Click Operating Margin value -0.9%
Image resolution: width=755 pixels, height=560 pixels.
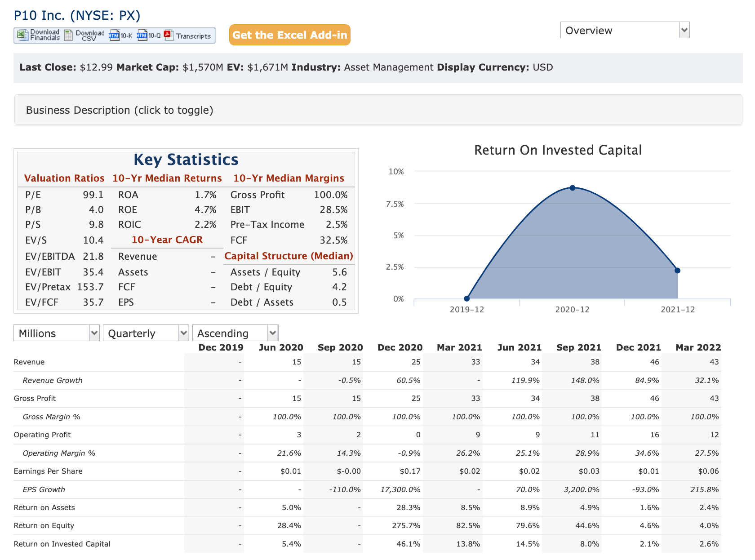(x=409, y=453)
